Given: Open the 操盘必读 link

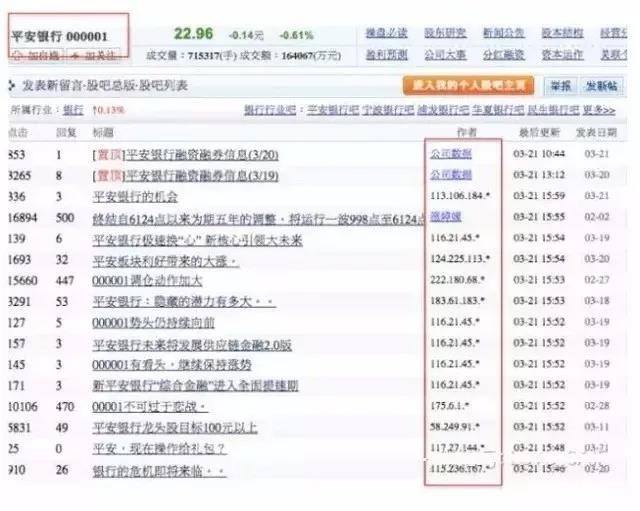Looking at the screenshot, I should [386, 33].
